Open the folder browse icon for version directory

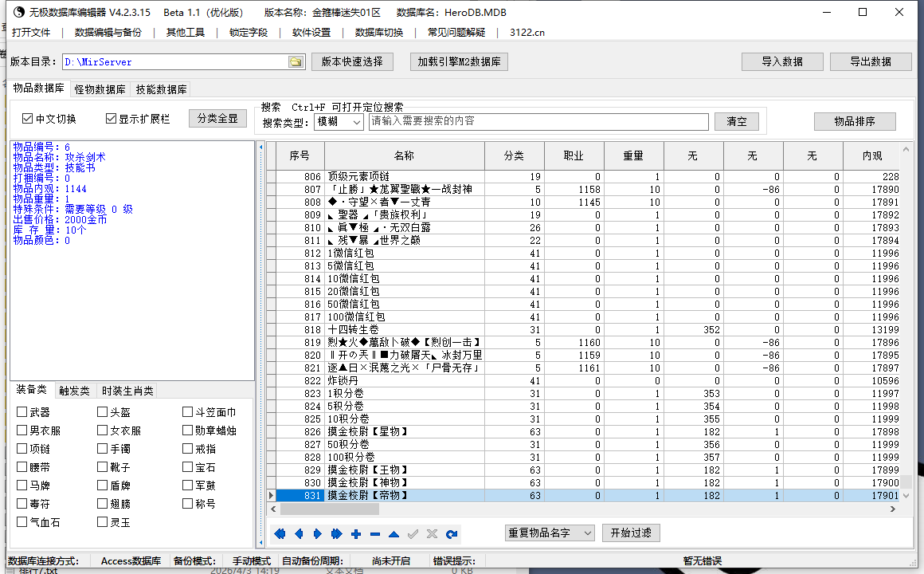296,62
